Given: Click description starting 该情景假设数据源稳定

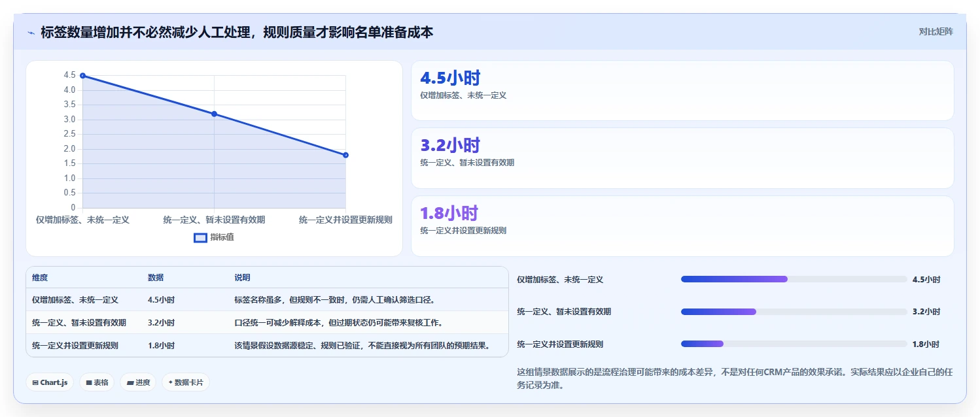Looking at the screenshot, I should pyautogui.click(x=362, y=346).
